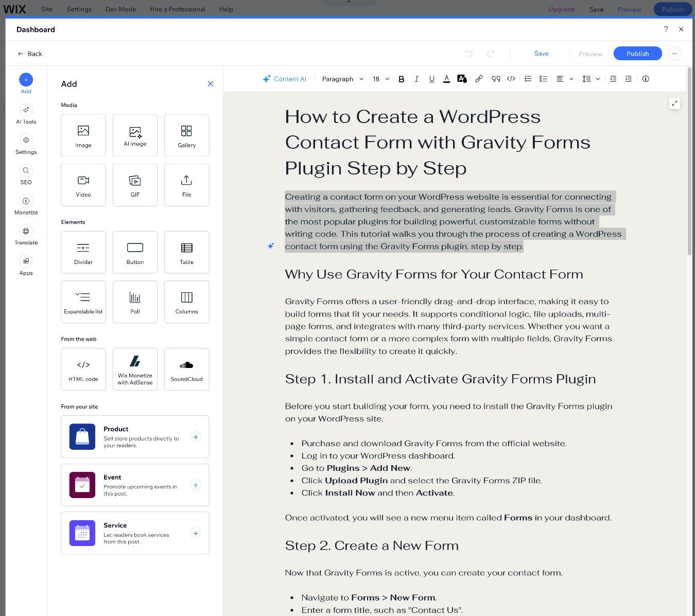Open the Help menu in the top bar
Screen dimensions: 695x616
click(225, 9)
